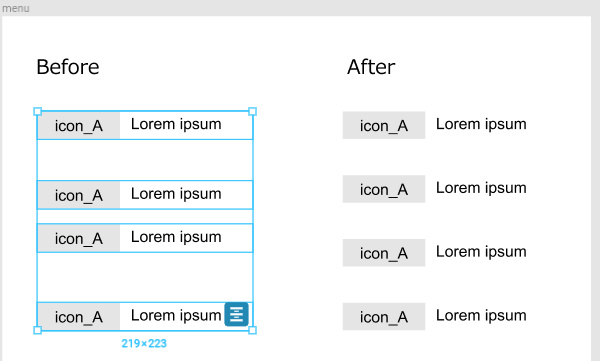This screenshot has height=361, width=600.
Task: Click the menu artboard label
Action: coord(15,8)
